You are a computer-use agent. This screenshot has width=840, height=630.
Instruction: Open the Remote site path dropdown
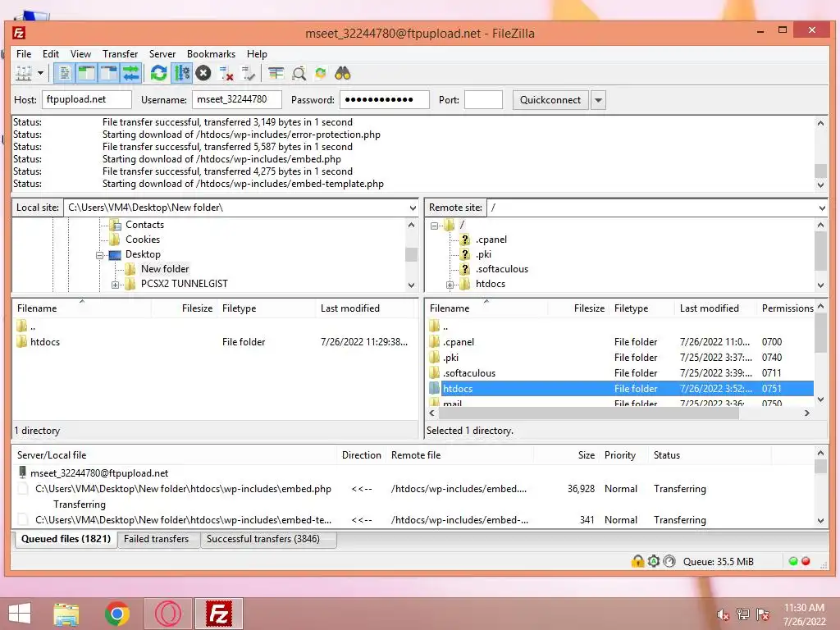point(822,208)
